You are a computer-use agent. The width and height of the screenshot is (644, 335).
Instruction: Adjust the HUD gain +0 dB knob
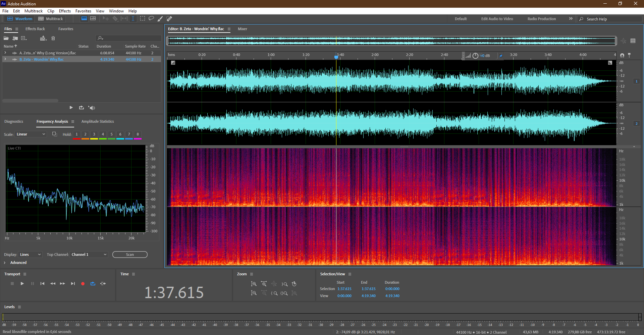point(475,56)
